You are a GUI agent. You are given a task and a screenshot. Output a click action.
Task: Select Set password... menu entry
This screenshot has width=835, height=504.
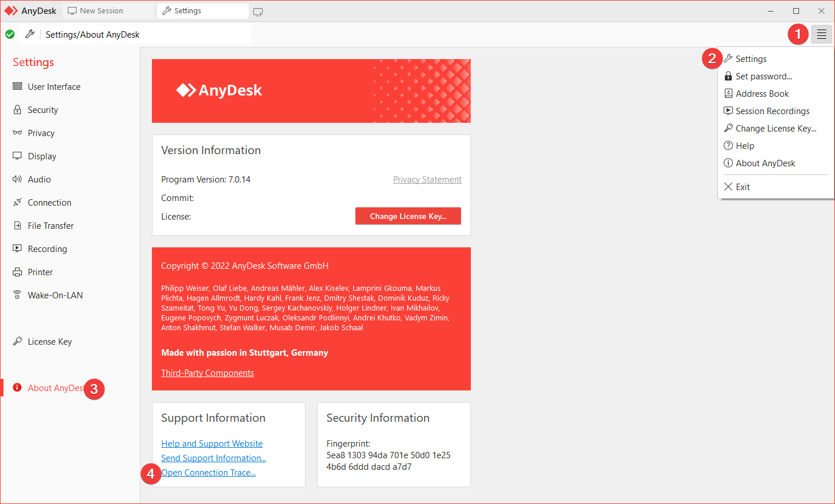coord(776,76)
